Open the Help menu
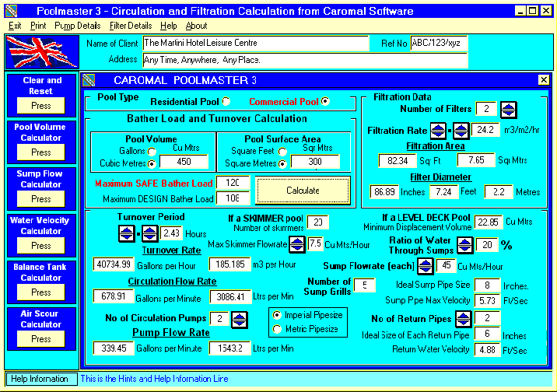This screenshot has width=557, height=392. (168, 26)
